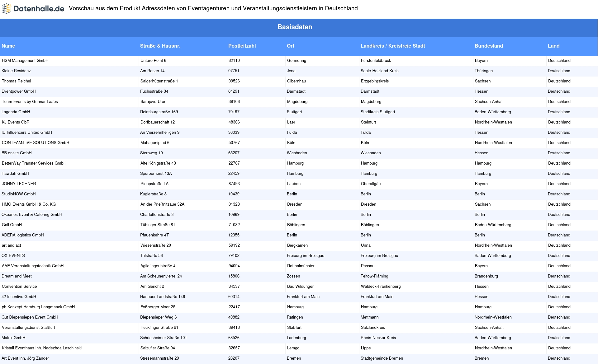The image size is (598, 364).
Task: Click BetterWay Transfer Services GmbH
Action: [x=34, y=163]
